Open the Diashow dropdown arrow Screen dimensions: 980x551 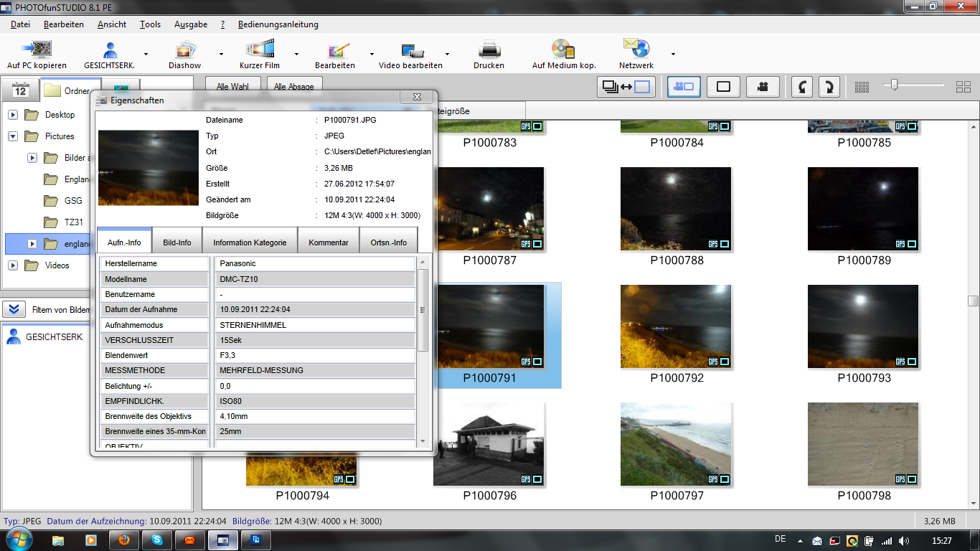point(220,54)
